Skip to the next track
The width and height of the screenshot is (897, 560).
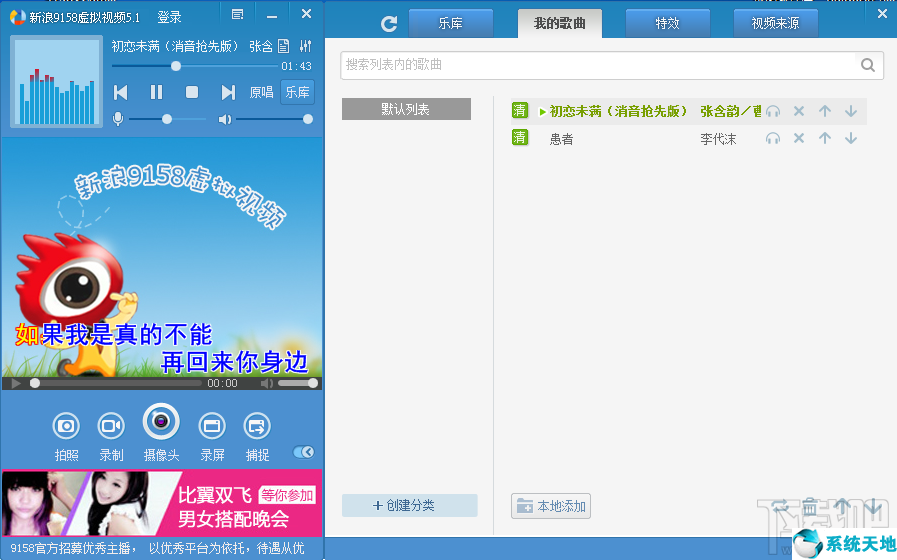[x=228, y=92]
